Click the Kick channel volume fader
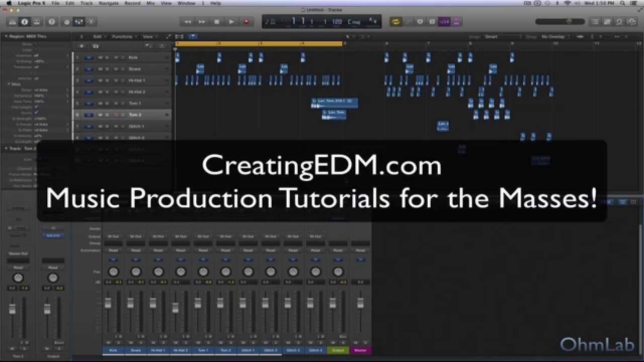The width and height of the screenshot is (644, 362). [108, 303]
